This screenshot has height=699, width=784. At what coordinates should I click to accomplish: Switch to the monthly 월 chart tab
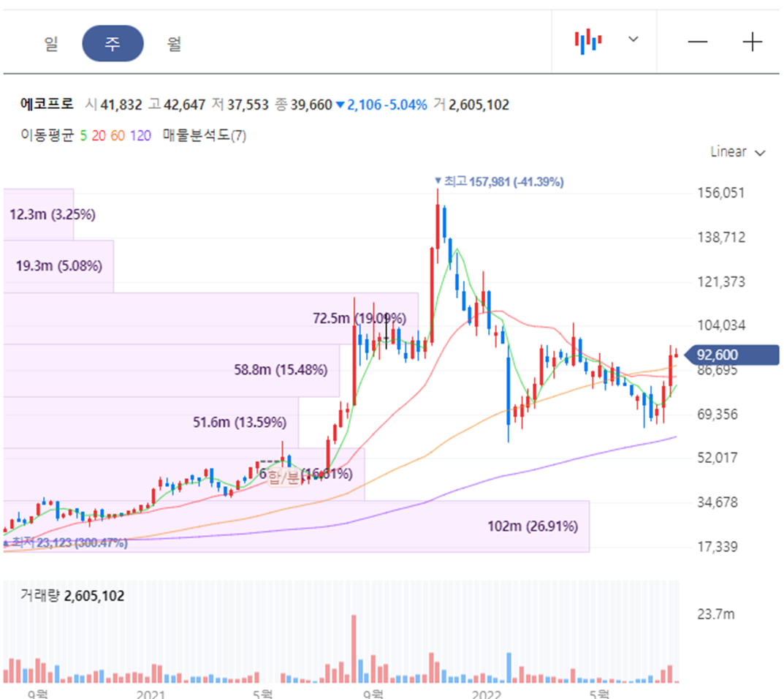[x=174, y=44]
